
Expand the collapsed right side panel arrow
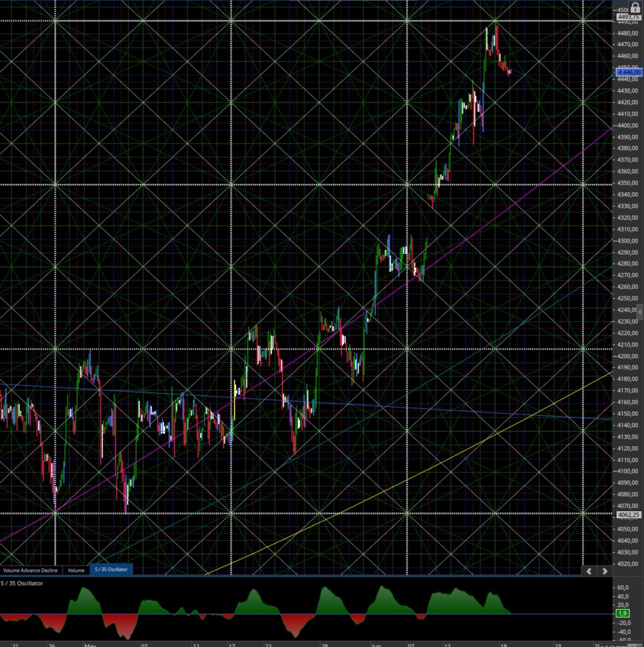click(640, 312)
